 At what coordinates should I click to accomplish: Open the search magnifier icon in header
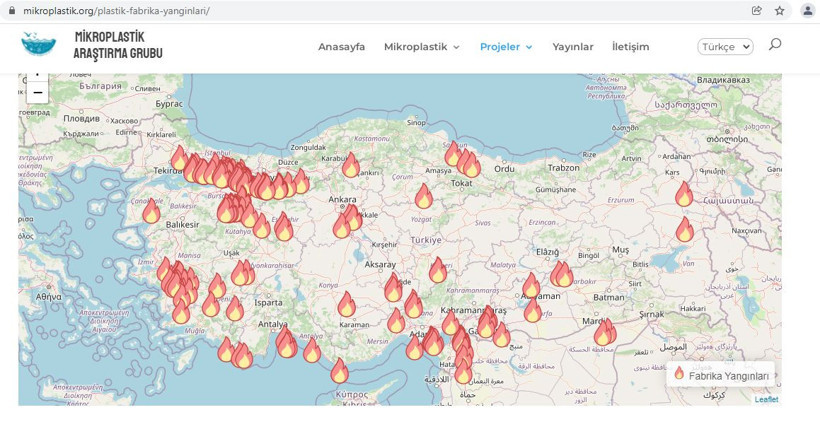775,44
